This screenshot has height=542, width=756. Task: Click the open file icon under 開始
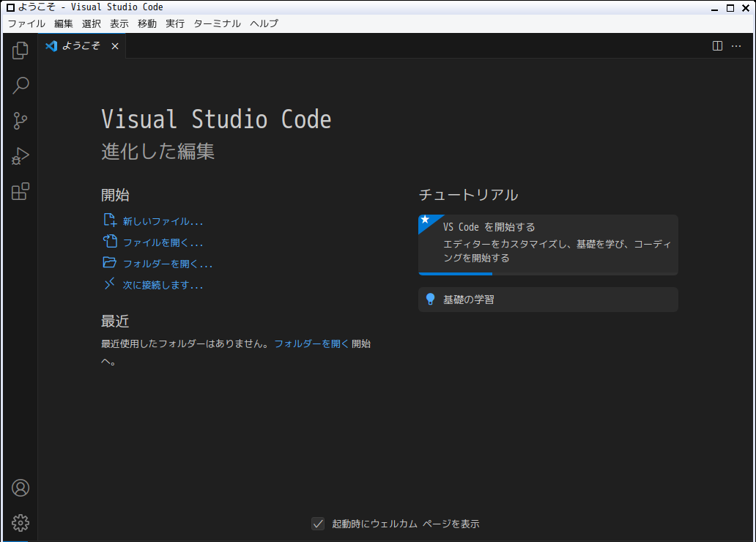(110, 241)
